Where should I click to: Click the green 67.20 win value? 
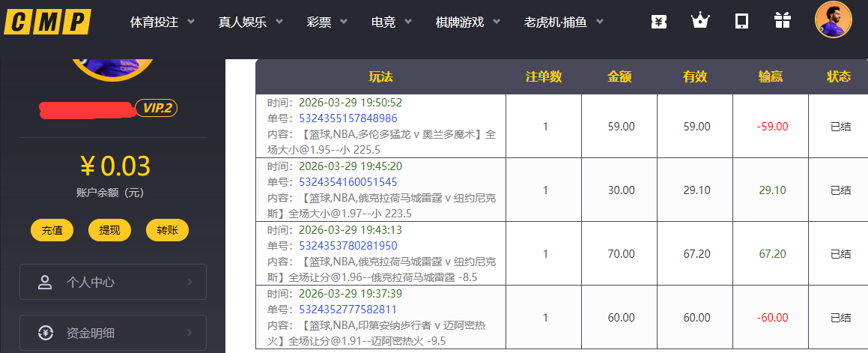772,254
